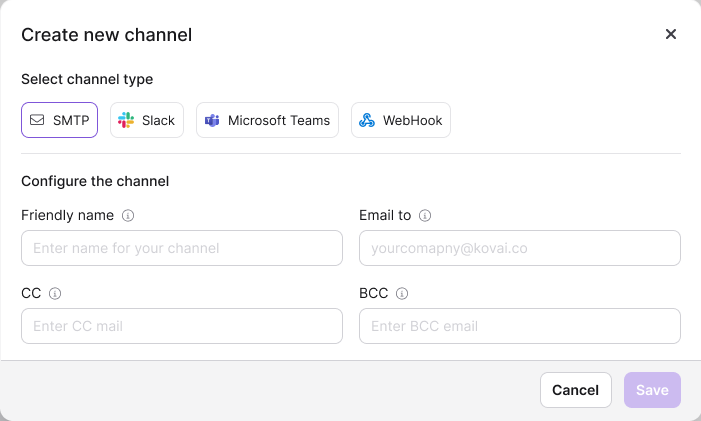This screenshot has height=421, width=701.
Task: Focus the Friendly name input field
Action: click(x=182, y=248)
